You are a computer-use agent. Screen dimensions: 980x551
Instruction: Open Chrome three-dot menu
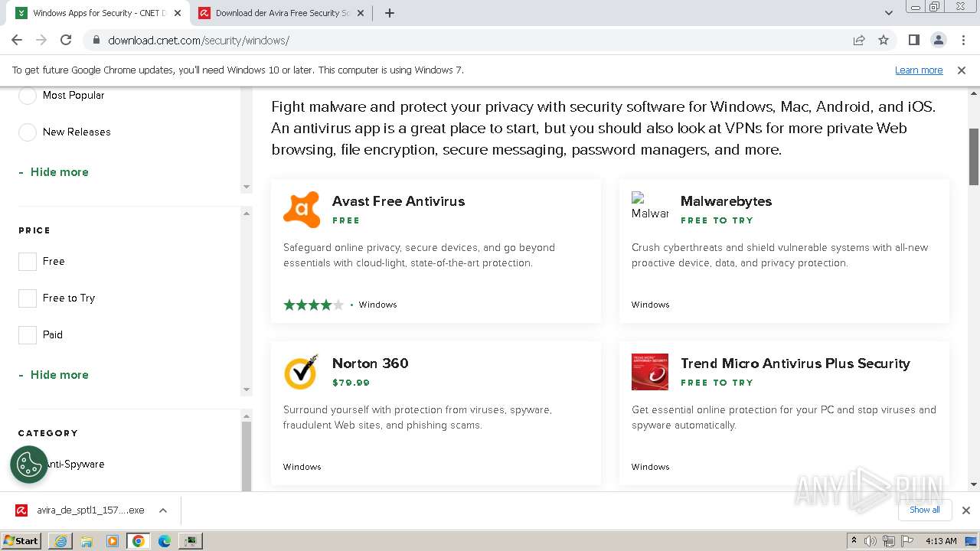[962, 40]
